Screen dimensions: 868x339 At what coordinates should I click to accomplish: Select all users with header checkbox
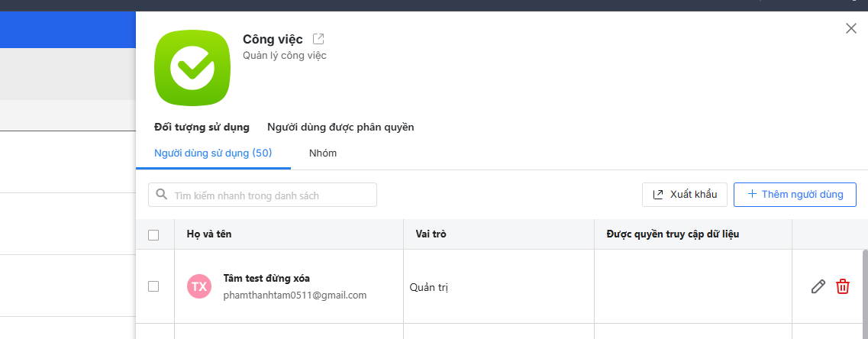pos(153,234)
